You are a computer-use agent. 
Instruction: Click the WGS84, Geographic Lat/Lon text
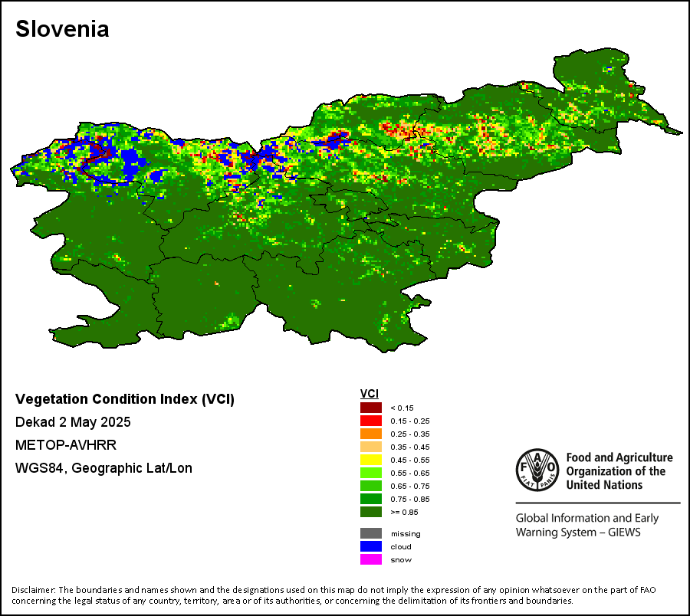click(103, 468)
